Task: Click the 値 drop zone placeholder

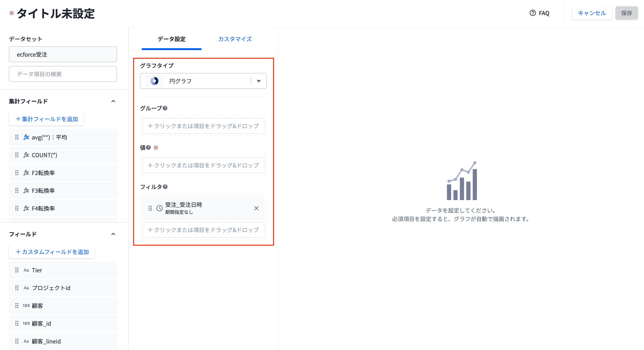Action: click(x=203, y=165)
